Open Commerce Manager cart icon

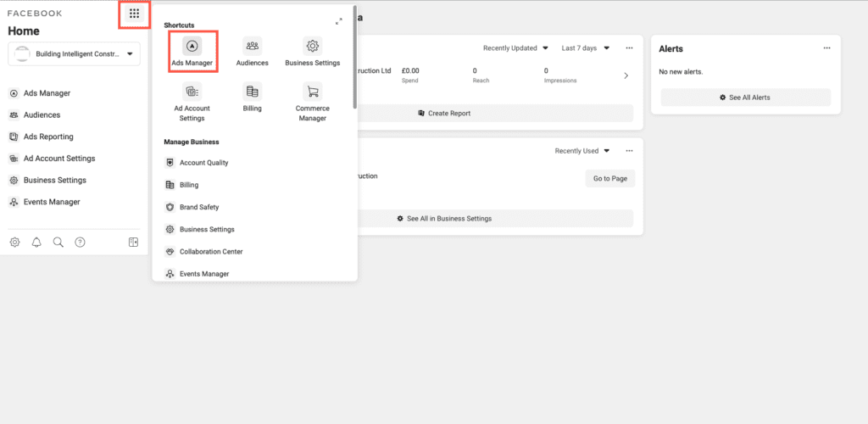point(312,92)
